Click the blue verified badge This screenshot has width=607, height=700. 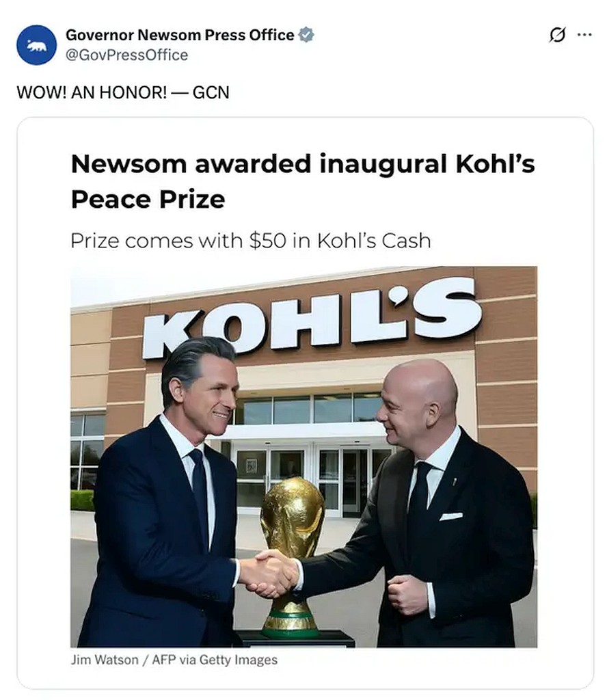point(307,35)
